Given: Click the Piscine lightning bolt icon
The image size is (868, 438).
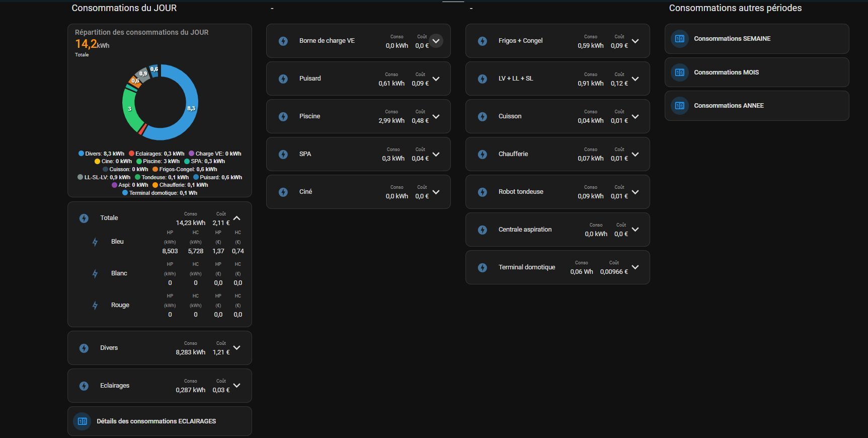Looking at the screenshot, I should point(283,116).
